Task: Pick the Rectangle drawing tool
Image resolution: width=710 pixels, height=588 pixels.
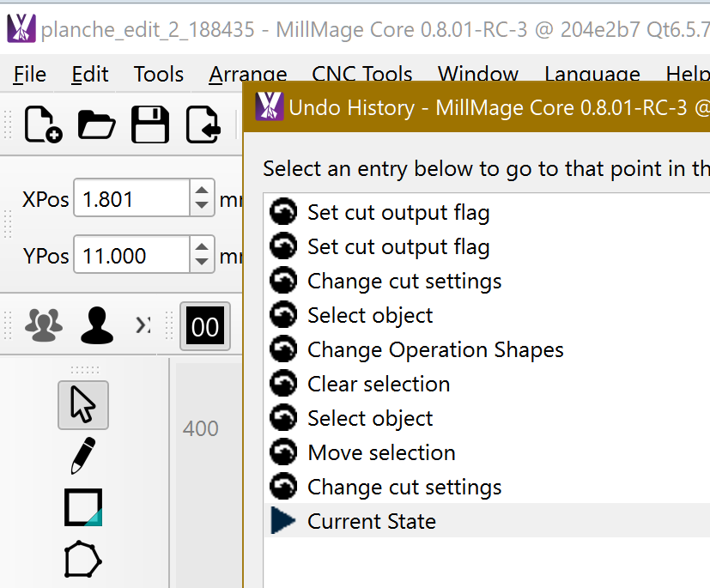Action: tap(83, 507)
